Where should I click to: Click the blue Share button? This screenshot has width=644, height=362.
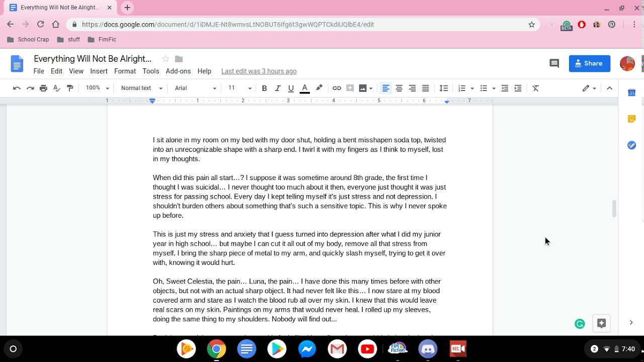pyautogui.click(x=589, y=63)
